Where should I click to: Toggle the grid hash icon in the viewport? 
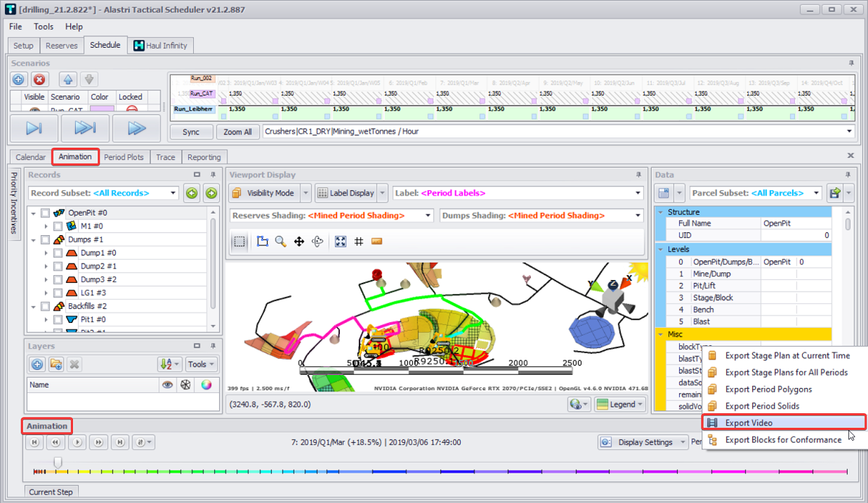tap(359, 242)
